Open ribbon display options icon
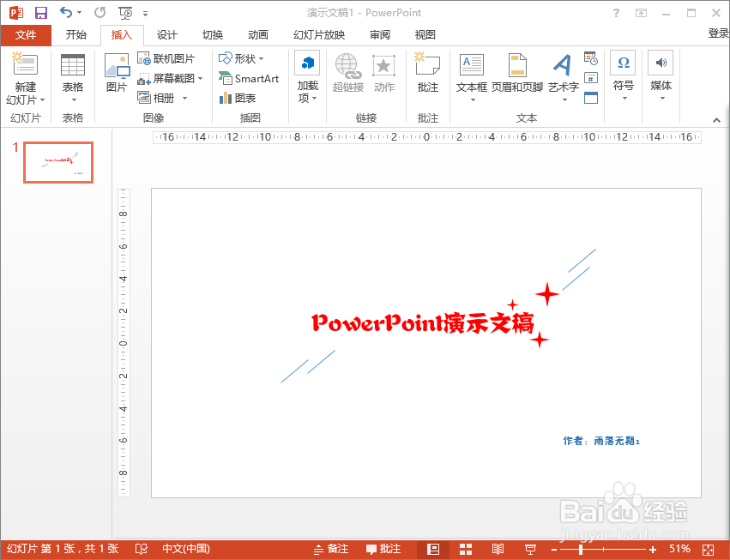 pyautogui.click(x=641, y=13)
